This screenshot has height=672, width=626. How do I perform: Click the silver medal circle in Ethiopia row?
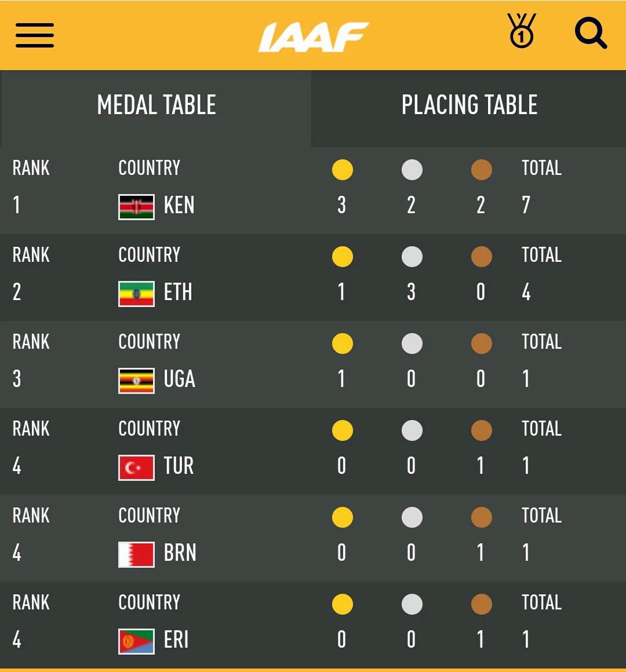click(412, 257)
